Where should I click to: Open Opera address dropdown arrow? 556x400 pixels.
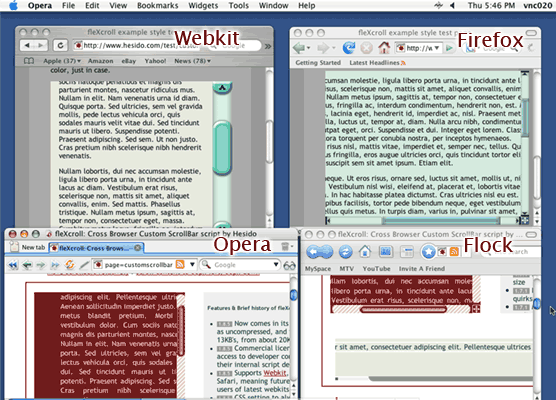(x=192, y=265)
